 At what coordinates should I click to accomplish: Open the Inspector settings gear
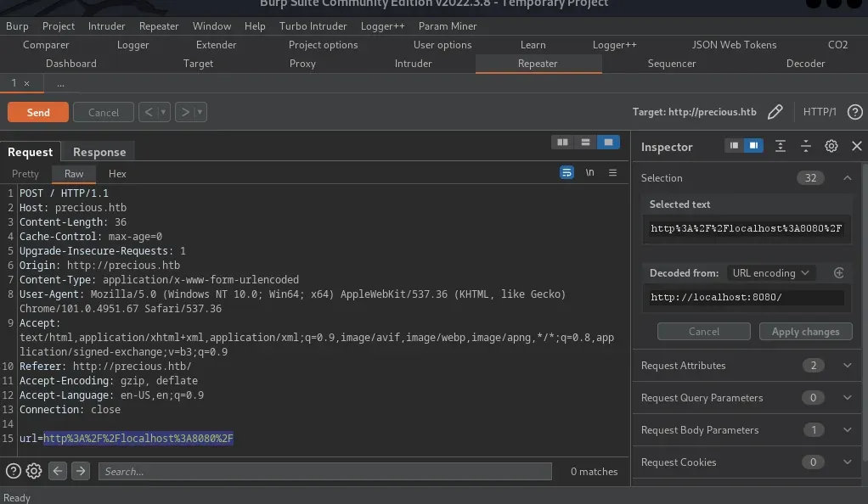coord(831,146)
